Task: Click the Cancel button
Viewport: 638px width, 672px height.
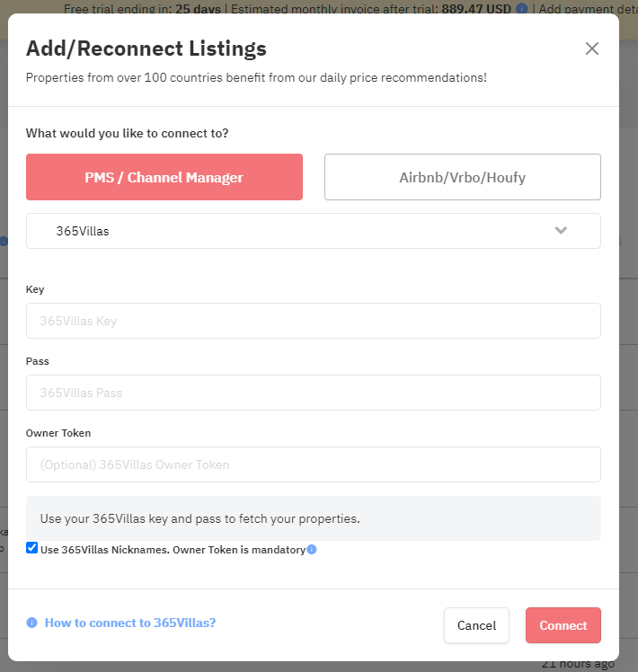Action: [x=476, y=625]
